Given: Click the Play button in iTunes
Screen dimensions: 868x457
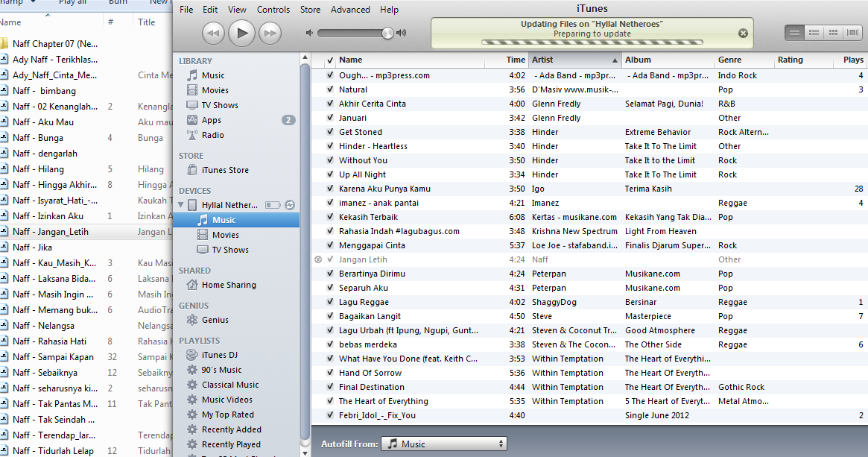Looking at the screenshot, I should 242,34.
